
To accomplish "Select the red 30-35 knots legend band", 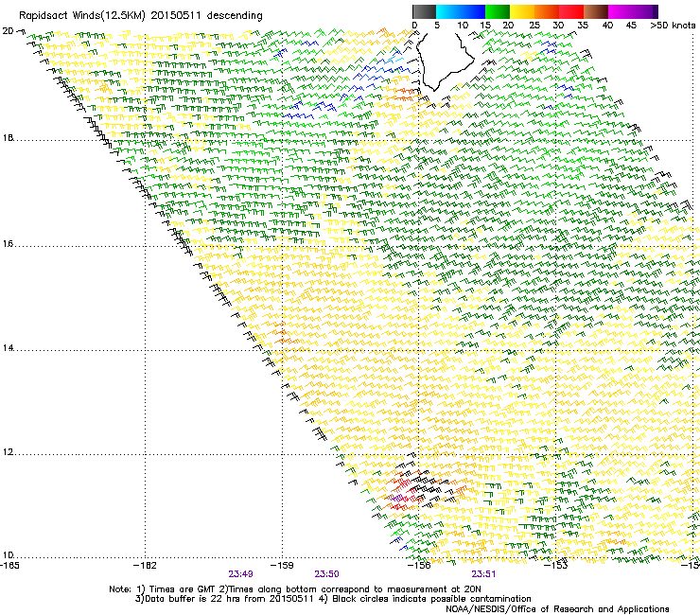I will pyautogui.click(x=571, y=11).
